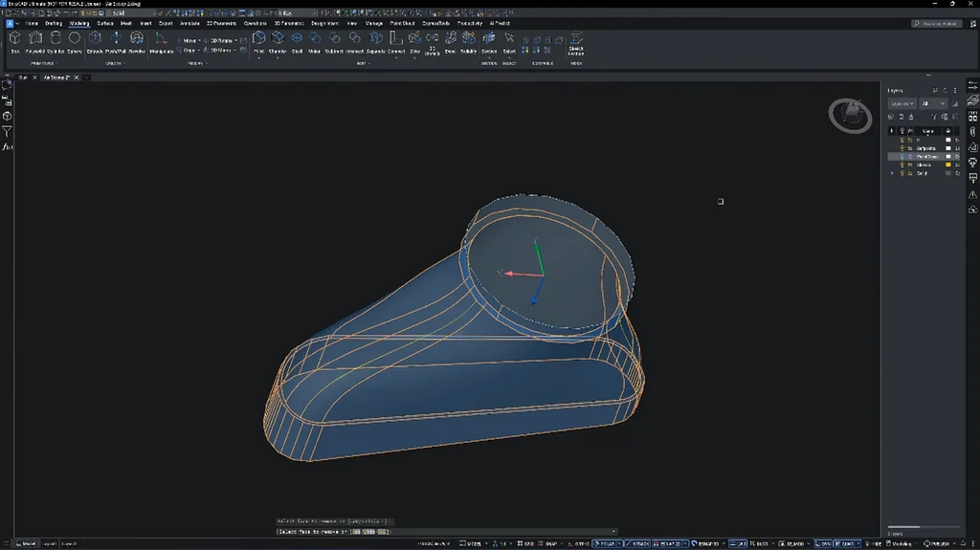
Task: Click the LookFrom view navigation widget
Action: (850, 115)
